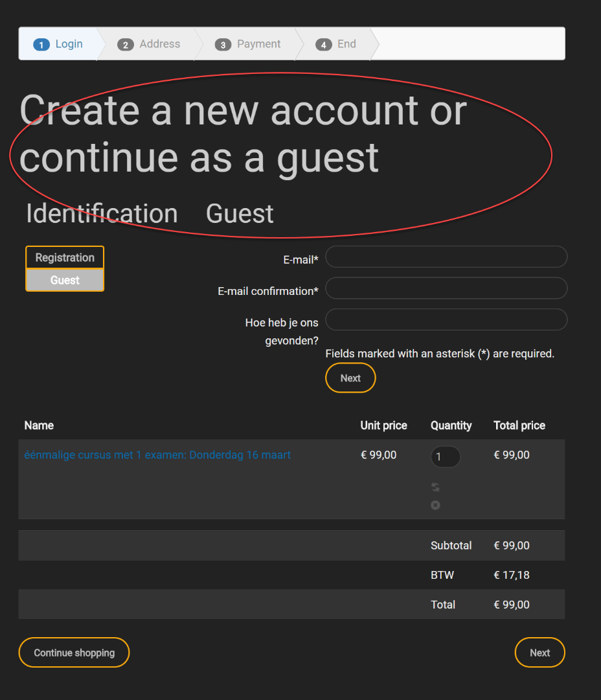Click the refresh quantity icon in cart
The image size is (601, 700).
click(435, 487)
